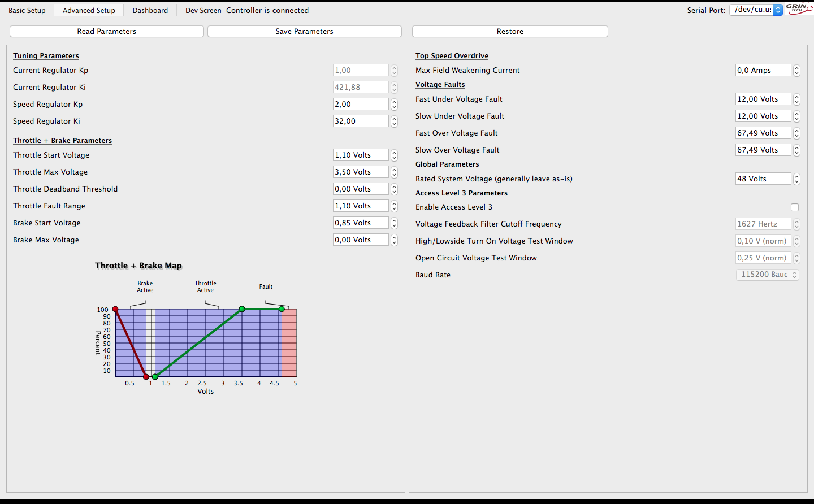Click the Fast Under Voltage Fault stepper
The height and width of the screenshot is (504, 814).
pyautogui.click(x=796, y=99)
